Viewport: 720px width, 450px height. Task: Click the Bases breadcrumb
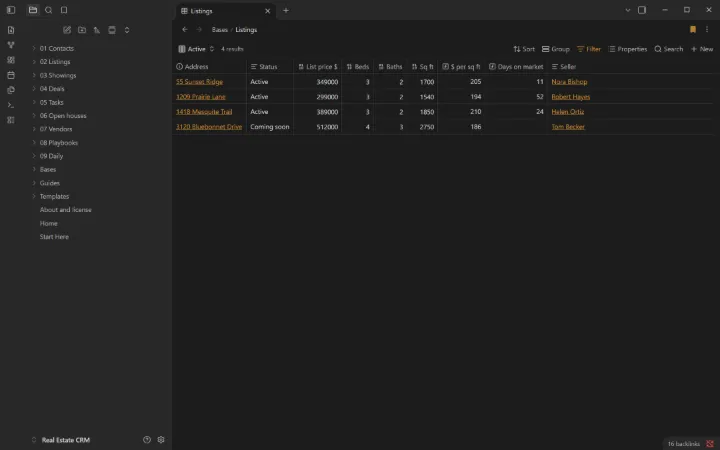coord(219,29)
